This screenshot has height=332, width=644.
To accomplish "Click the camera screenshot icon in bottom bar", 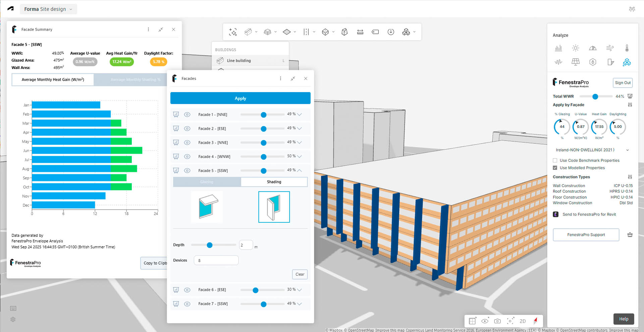I will coord(497,321).
